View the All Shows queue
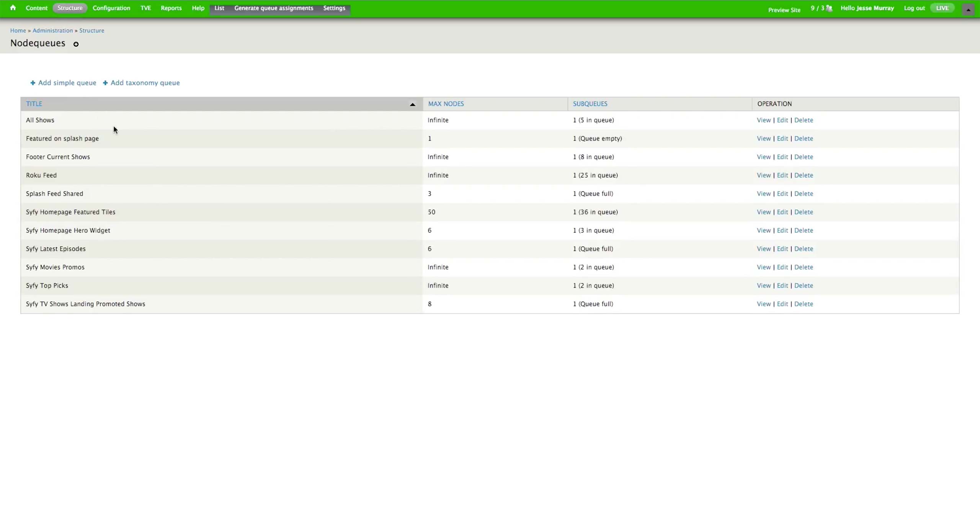 point(763,120)
